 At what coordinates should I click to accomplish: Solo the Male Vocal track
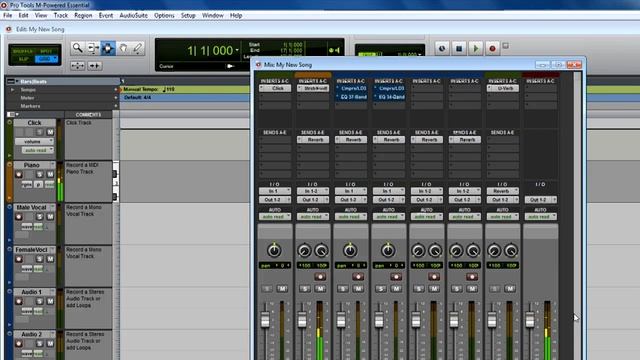[40, 217]
